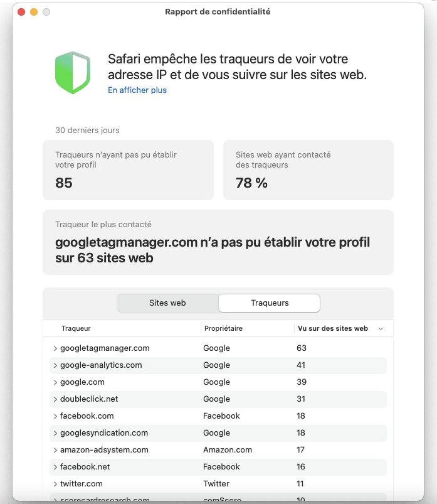Expand the doubleclick.net tracker row
437x504 pixels.
(55, 399)
